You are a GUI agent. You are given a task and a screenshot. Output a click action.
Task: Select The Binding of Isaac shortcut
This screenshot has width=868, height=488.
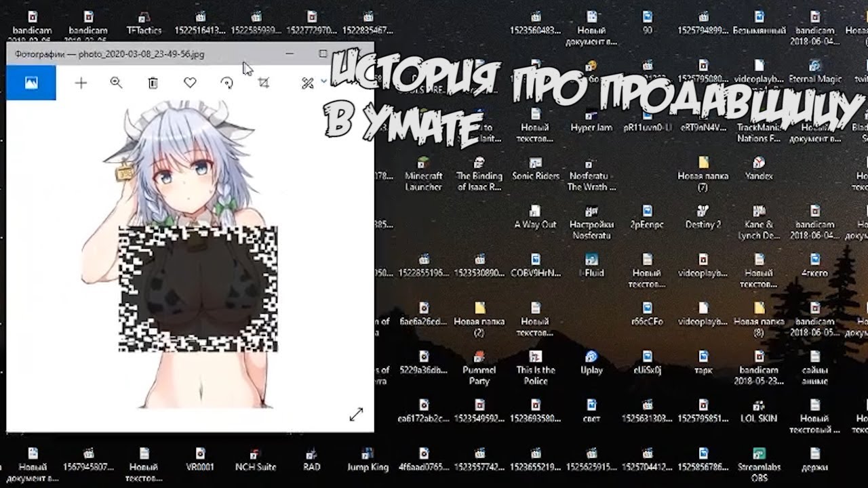point(479,174)
